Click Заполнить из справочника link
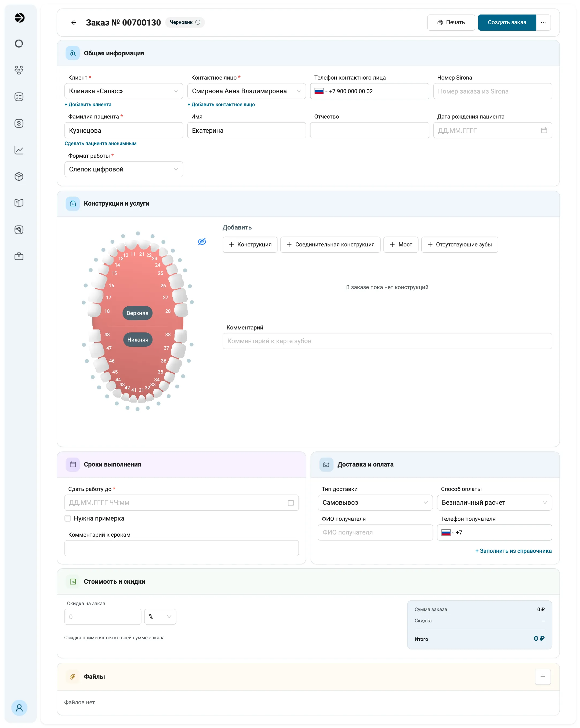The image size is (580, 728). (x=513, y=551)
